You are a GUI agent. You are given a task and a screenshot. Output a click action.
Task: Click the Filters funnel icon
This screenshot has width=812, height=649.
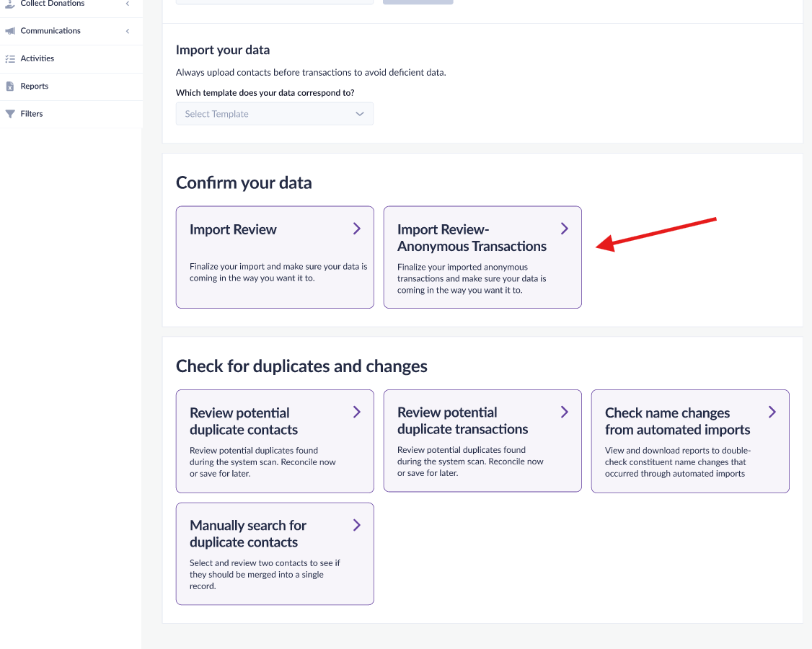coord(10,114)
